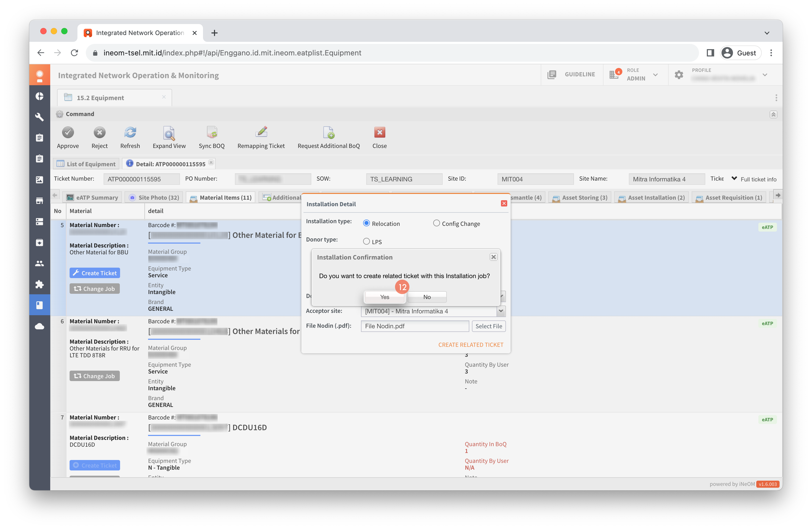Open the dashboard pie chart sidebar icon
This screenshot has width=812, height=529.
[x=40, y=96]
